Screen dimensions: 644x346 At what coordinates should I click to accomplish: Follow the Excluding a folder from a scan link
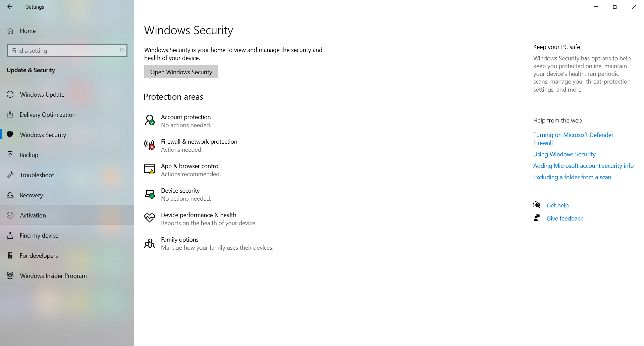(x=572, y=177)
